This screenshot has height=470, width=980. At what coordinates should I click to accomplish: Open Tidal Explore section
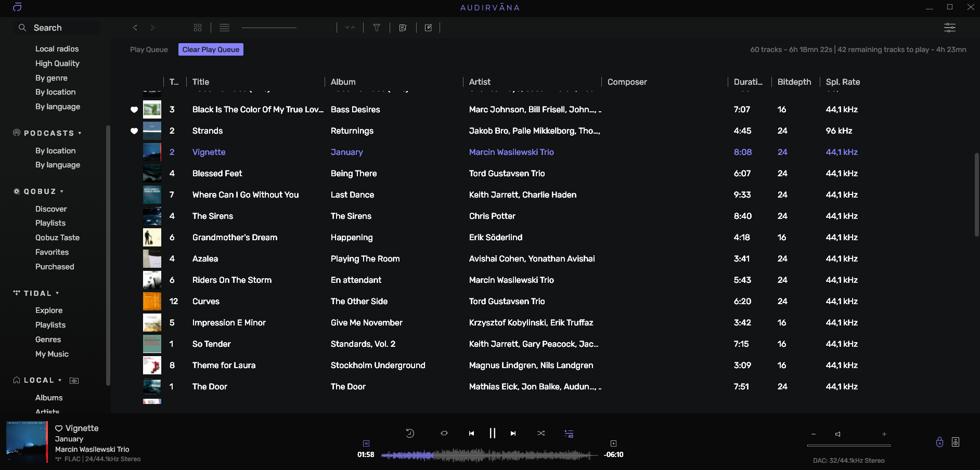49,310
